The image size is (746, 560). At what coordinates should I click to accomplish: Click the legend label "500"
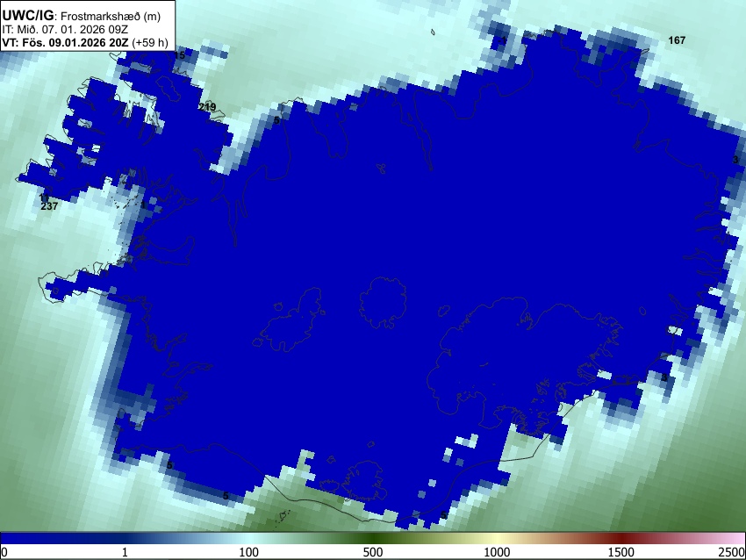(372, 552)
